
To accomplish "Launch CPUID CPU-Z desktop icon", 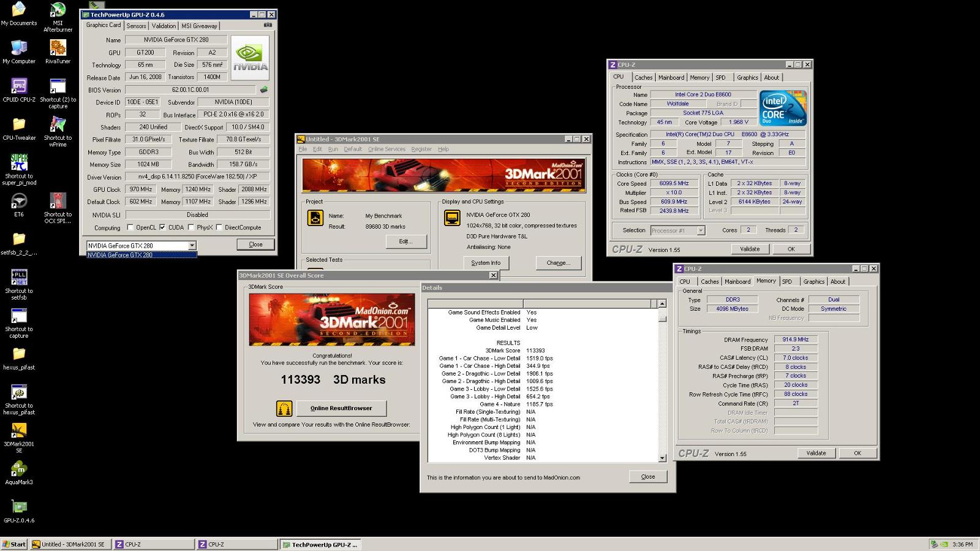I will [19, 90].
